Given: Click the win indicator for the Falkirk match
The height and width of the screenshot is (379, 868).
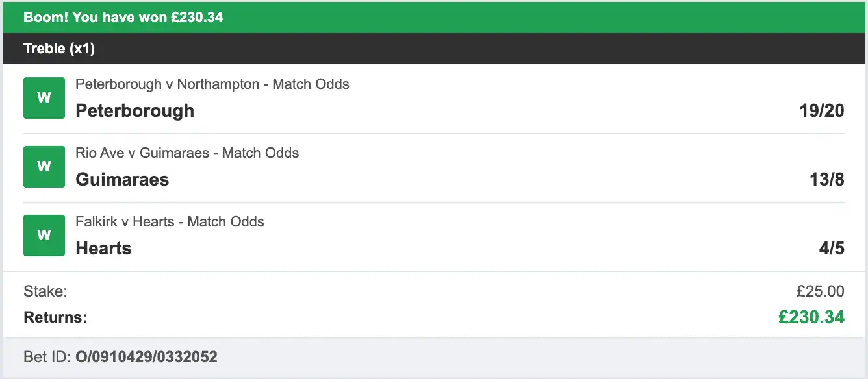Looking at the screenshot, I should click(43, 235).
